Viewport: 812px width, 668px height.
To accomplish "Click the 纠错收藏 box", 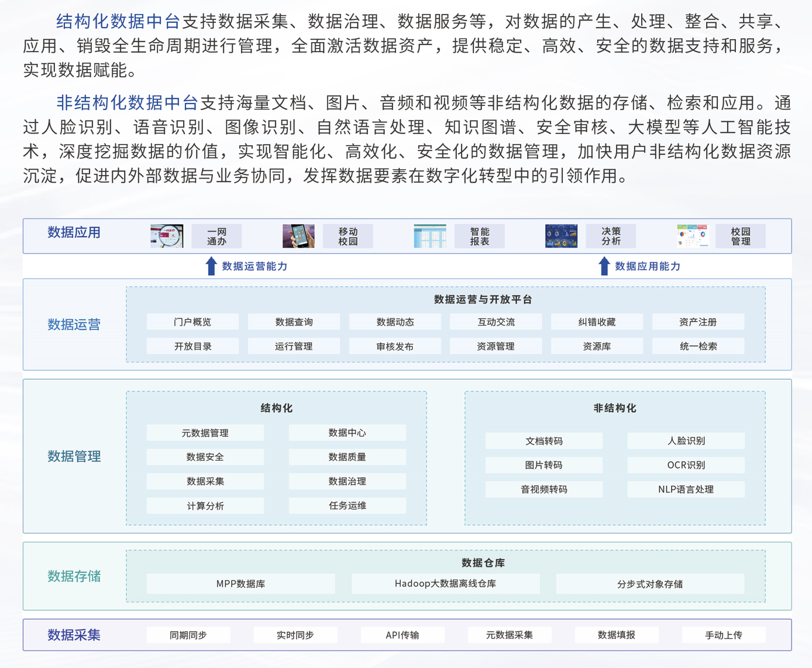I will pos(597,322).
